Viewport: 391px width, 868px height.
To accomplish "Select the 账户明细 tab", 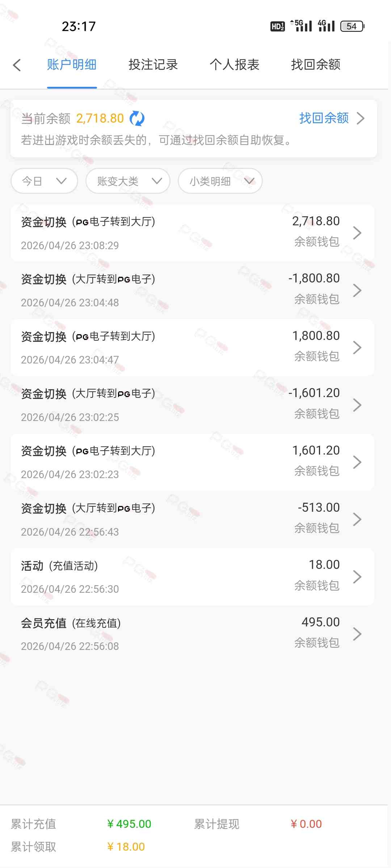I will 72,65.
